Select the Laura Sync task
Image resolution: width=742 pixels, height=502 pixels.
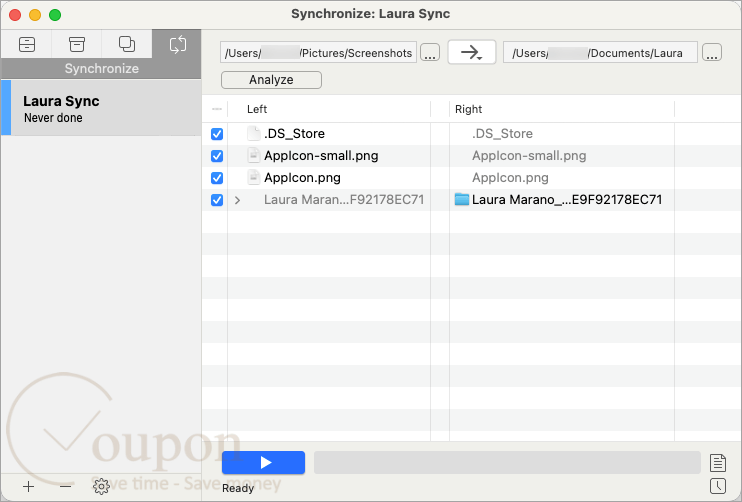tap(101, 108)
